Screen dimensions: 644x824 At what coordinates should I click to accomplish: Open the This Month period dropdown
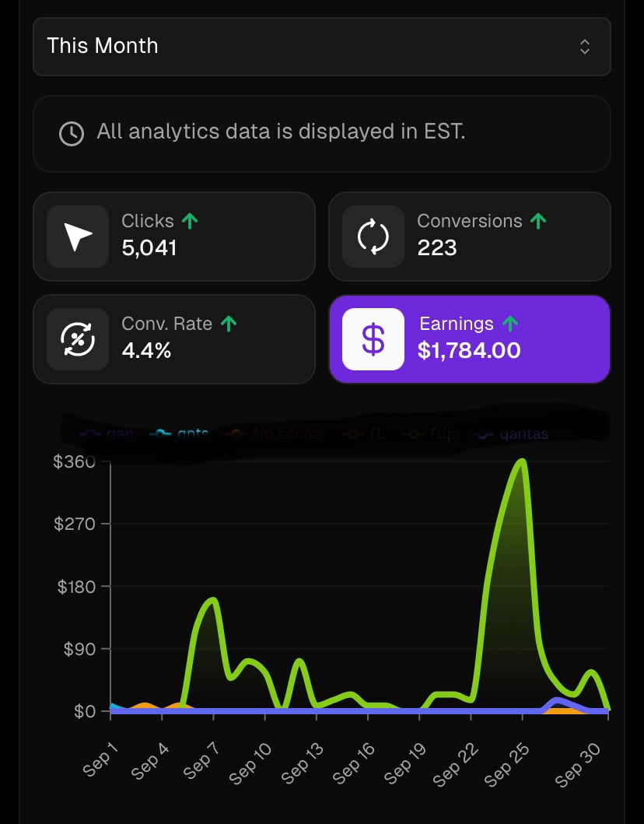click(321, 46)
